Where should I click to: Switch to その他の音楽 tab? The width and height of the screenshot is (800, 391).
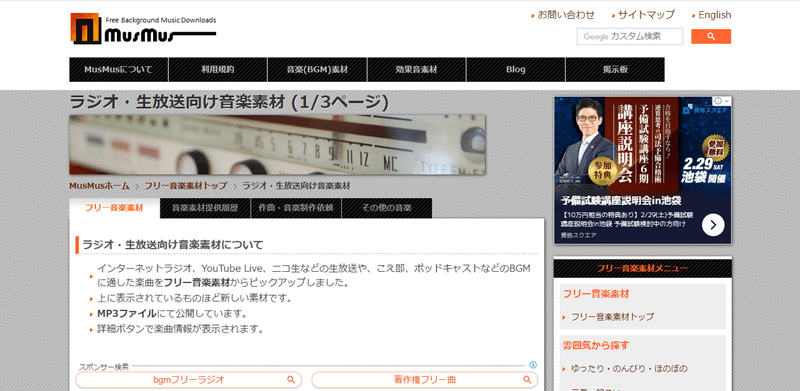(387, 208)
